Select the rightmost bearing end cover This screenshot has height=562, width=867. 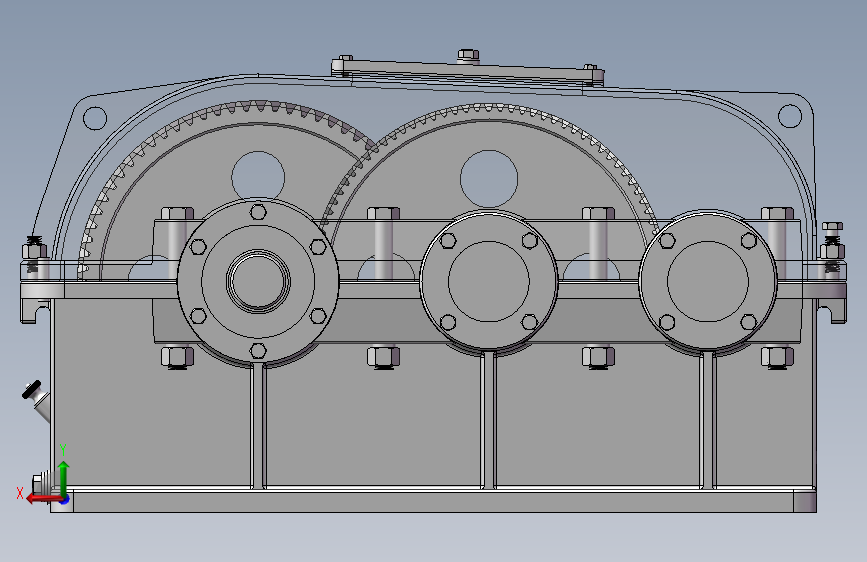point(708,280)
